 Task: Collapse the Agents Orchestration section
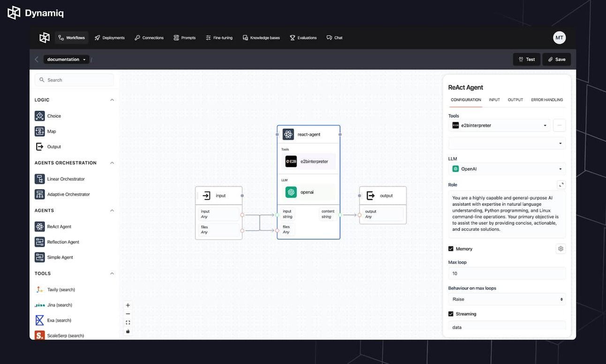(x=112, y=163)
